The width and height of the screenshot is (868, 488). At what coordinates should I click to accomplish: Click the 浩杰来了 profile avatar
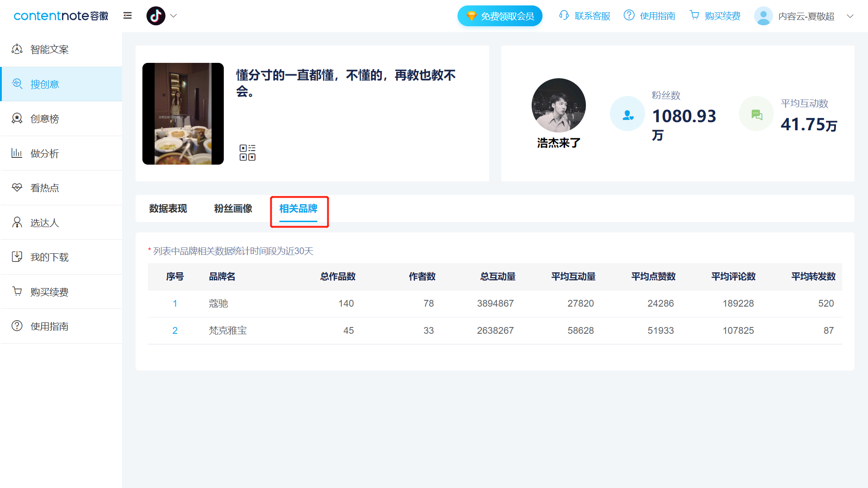[559, 105]
